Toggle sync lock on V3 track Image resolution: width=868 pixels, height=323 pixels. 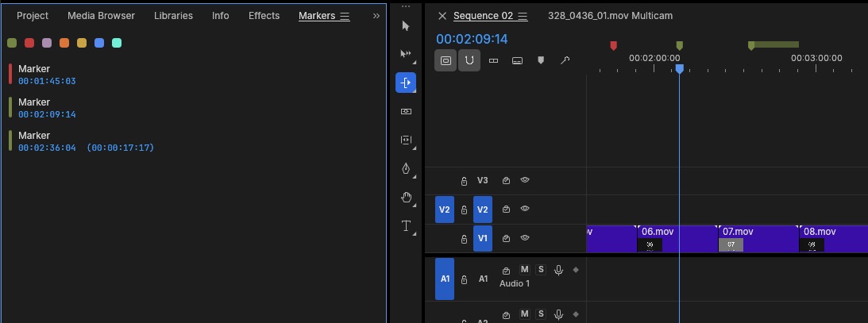[x=506, y=180]
